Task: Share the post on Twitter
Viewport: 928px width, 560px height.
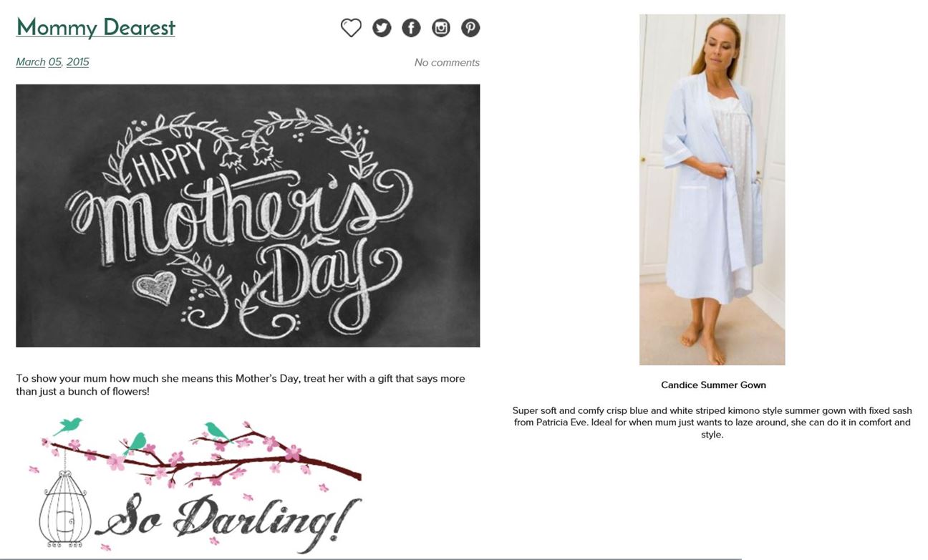Action: tap(382, 28)
